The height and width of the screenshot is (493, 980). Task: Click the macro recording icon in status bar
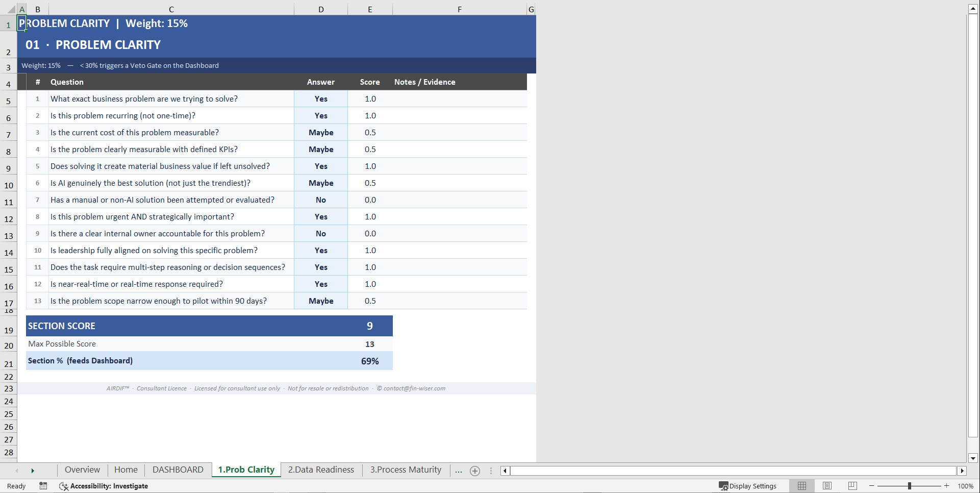43,486
